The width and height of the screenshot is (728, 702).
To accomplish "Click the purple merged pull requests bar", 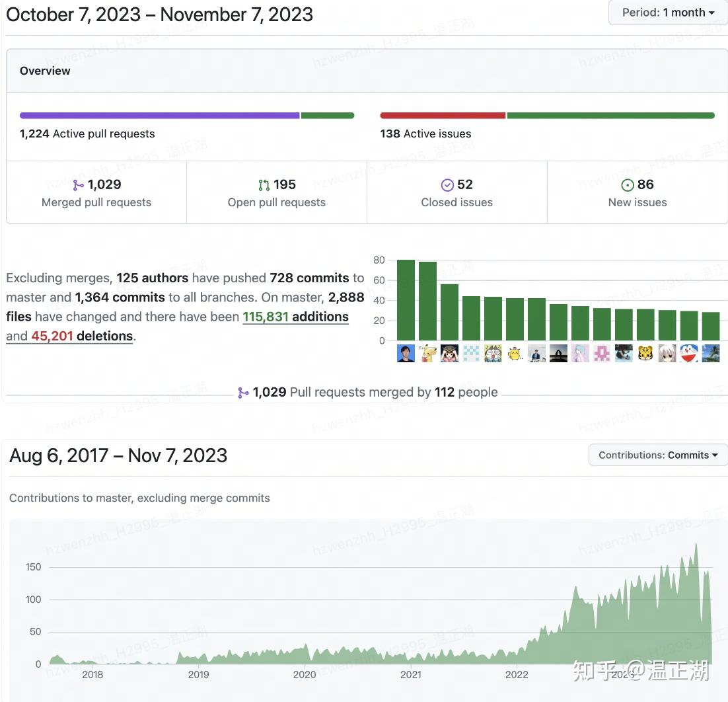I will 160,115.
